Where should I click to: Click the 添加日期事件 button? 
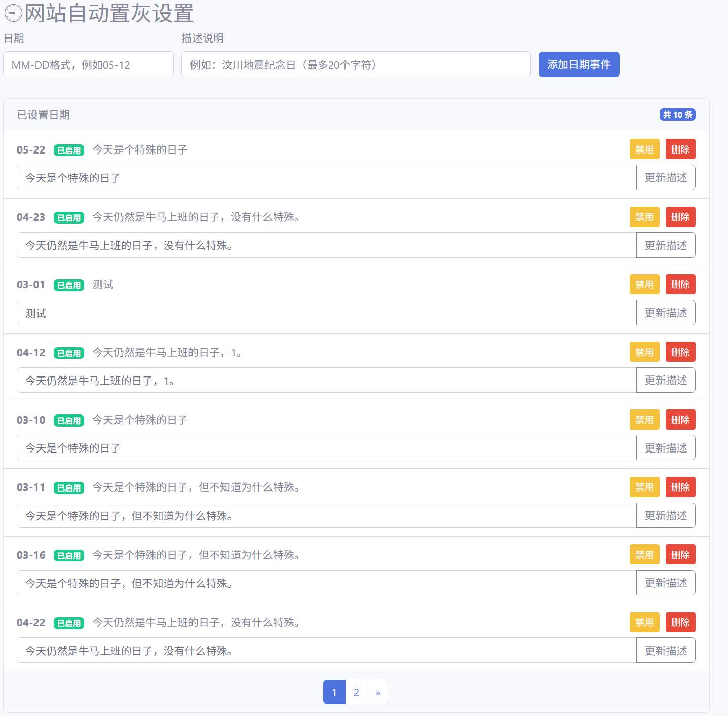(x=579, y=64)
